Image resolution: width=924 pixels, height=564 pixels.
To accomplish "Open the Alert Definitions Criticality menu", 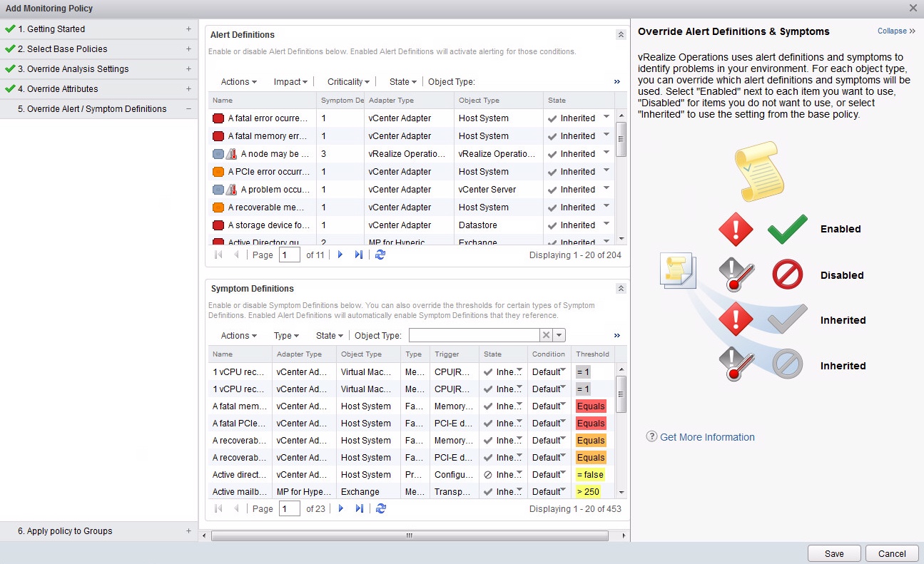I will click(x=348, y=82).
